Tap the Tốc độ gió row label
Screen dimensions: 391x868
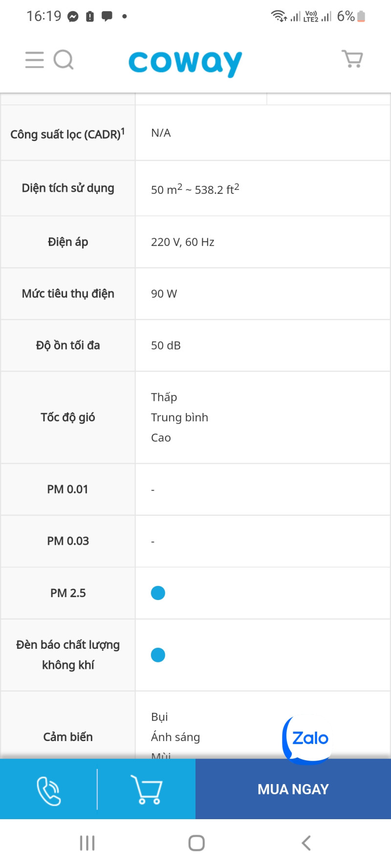(x=68, y=417)
